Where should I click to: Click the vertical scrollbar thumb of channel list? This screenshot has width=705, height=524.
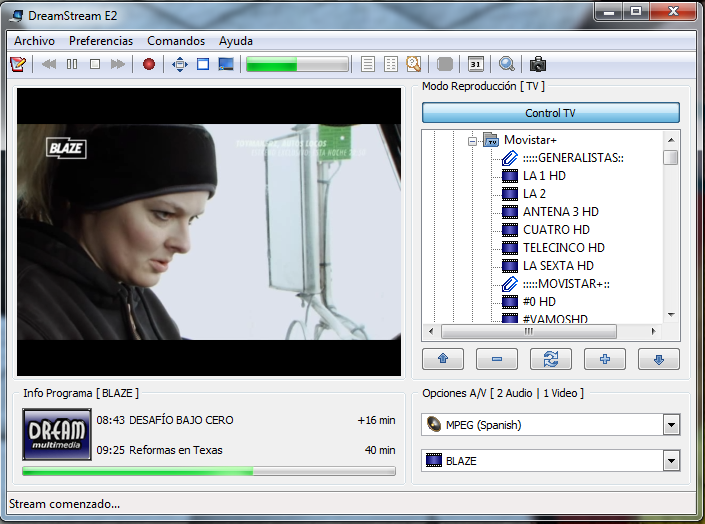[671, 158]
